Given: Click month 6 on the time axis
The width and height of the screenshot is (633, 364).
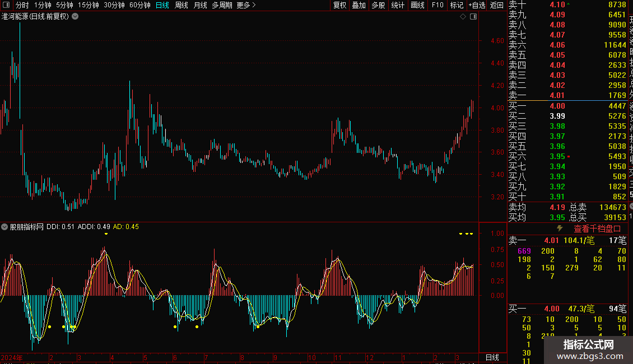Looking at the screenshot, I should tap(175, 357).
